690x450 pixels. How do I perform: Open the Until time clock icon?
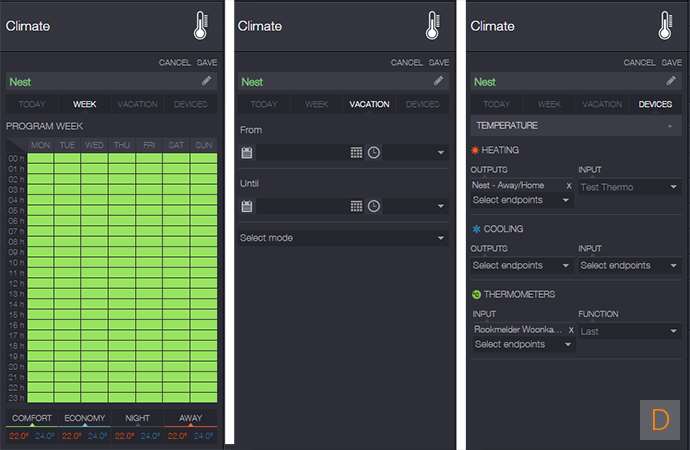[x=374, y=206]
